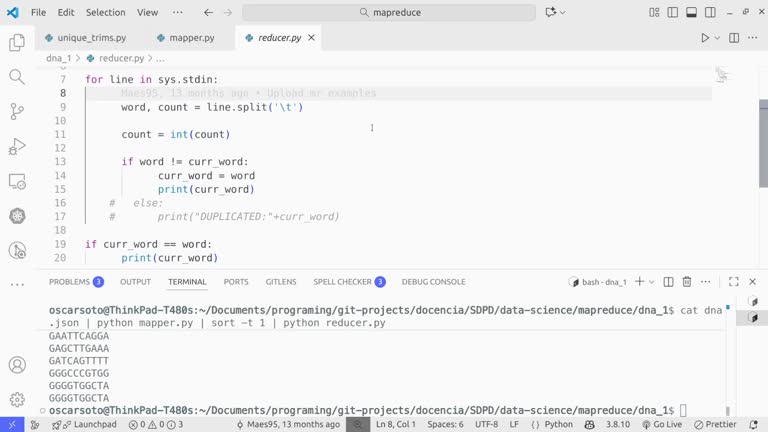Screen dimensions: 768x432
Task: Click Maes95 13 months ago blame status
Action: (288, 425)
